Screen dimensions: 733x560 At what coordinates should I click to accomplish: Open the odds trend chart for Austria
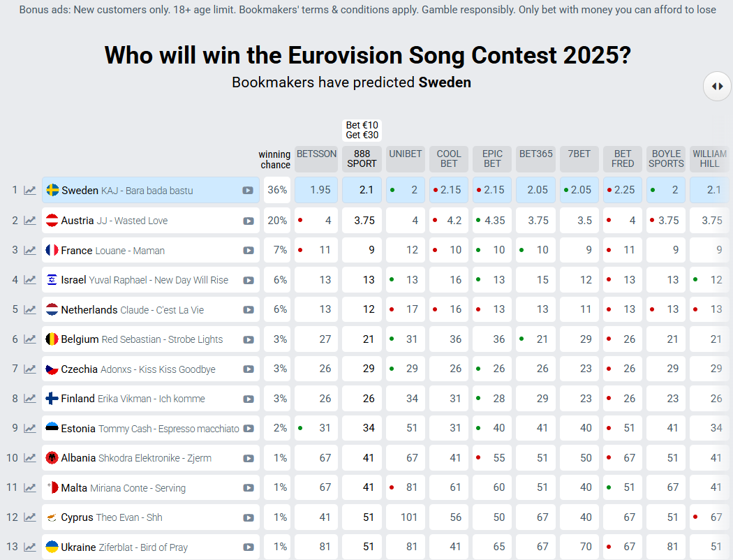click(30, 221)
